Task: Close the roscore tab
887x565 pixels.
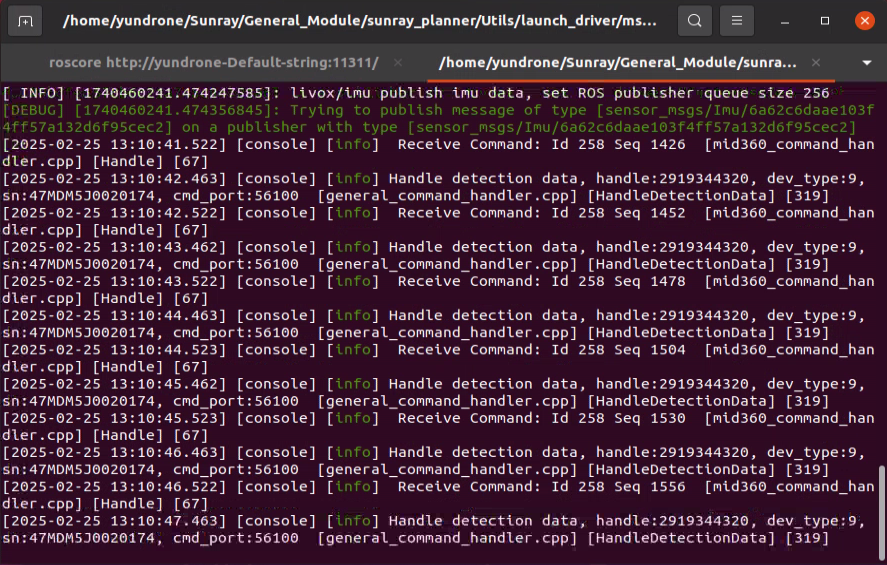Action: pos(398,62)
